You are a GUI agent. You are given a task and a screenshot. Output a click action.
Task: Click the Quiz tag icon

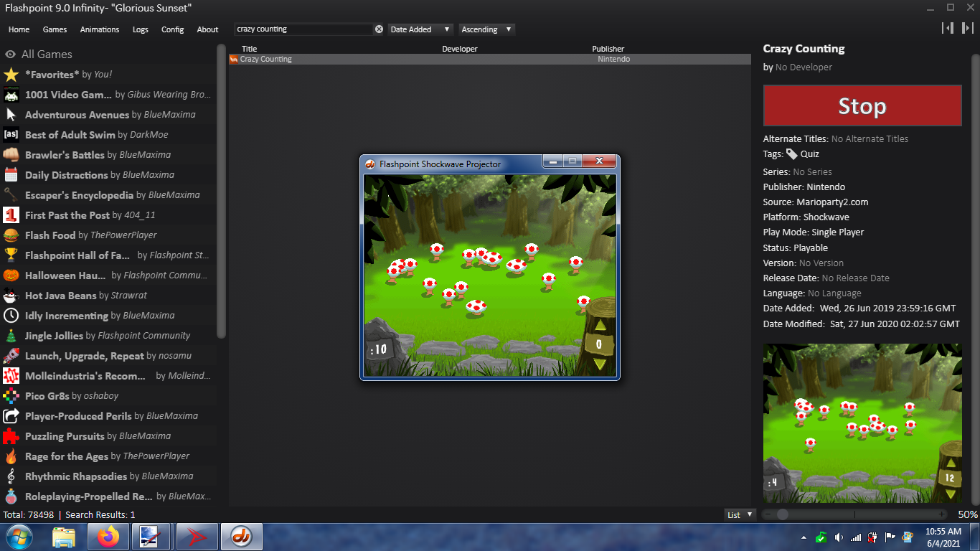[x=791, y=154]
